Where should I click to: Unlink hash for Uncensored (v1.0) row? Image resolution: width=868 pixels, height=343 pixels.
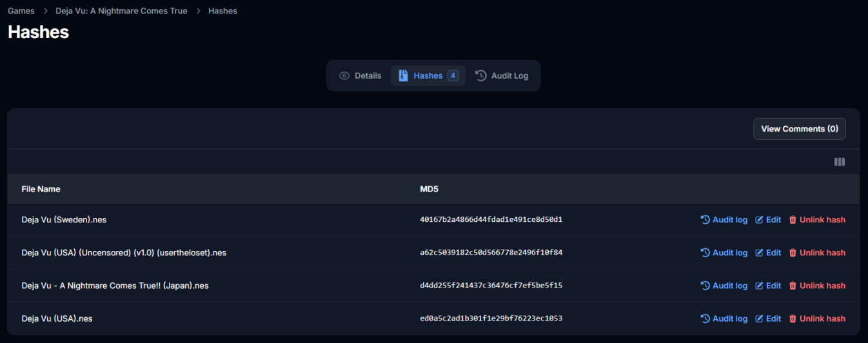coord(817,253)
